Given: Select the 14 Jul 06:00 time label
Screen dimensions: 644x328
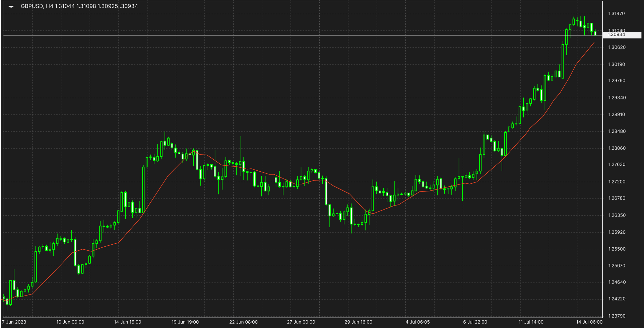Looking at the screenshot, I should pos(589,322).
